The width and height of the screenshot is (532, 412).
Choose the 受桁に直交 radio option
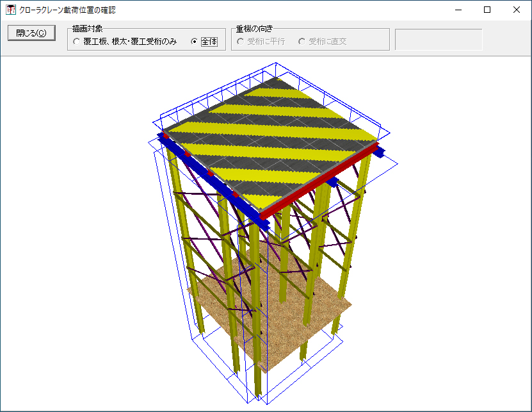coord(322,42)
